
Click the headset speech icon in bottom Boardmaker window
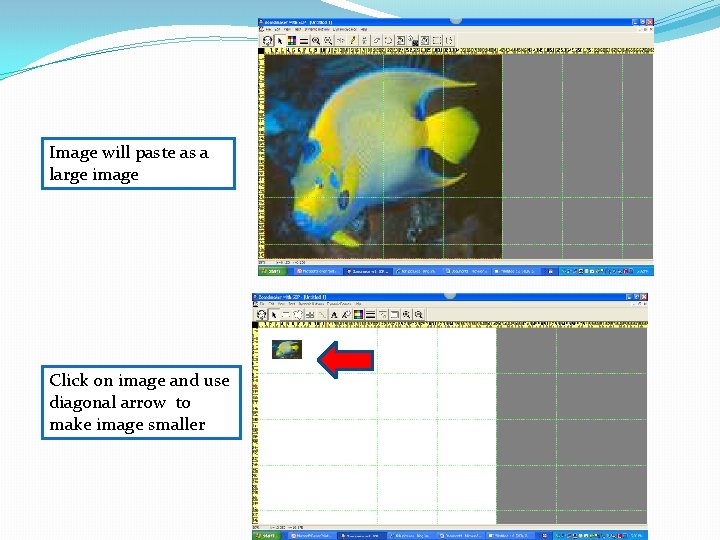pos(262,315)
